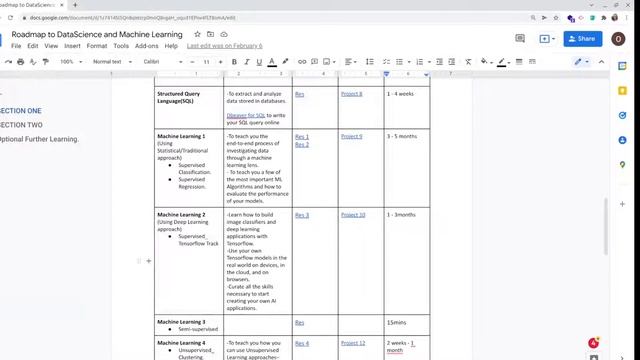The image size is (640, 360).
Task: Insert a checklist
Action: 386,62
